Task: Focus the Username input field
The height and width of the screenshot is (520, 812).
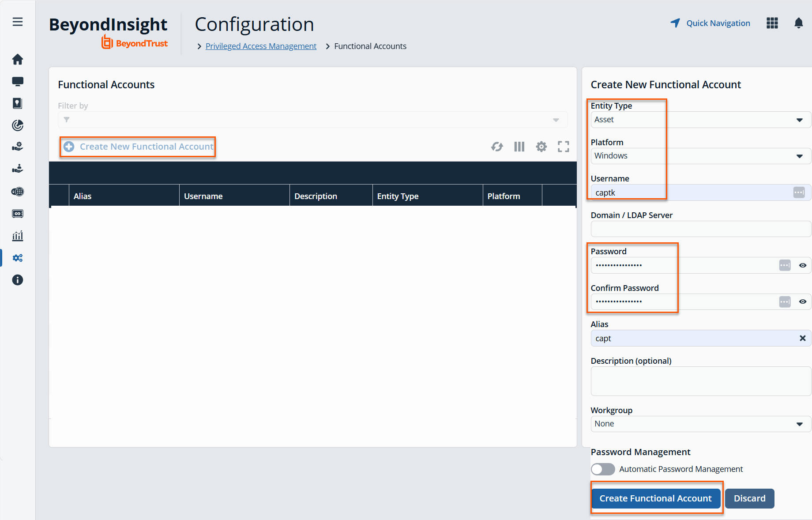Action: [701, 192]
